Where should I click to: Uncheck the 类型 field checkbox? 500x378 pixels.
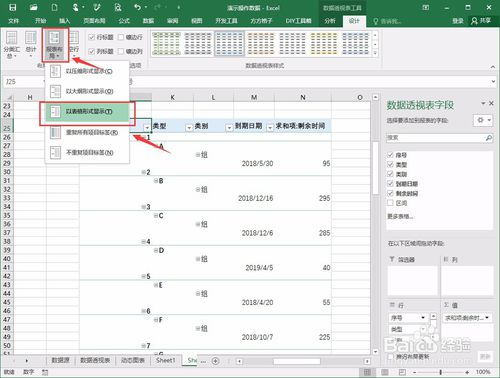(390, 165)
